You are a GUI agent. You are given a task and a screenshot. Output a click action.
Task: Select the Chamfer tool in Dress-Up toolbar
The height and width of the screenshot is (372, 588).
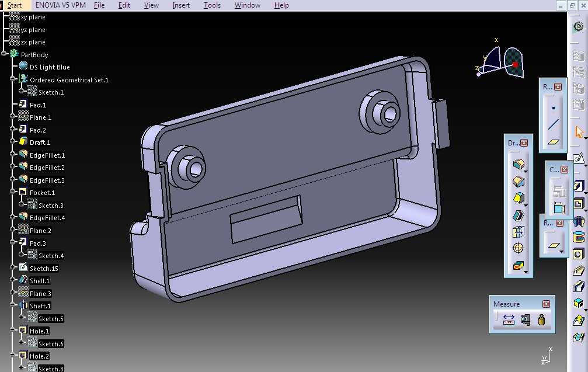519,182
